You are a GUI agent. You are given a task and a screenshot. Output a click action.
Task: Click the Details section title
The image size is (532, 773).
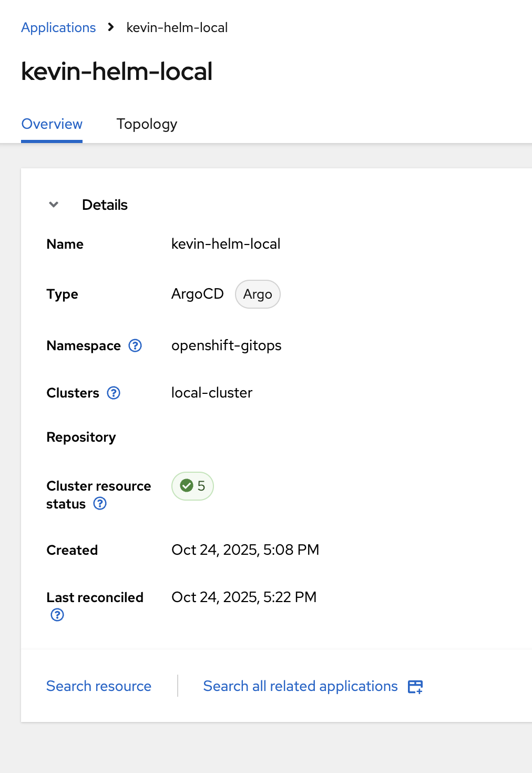click(105, 205)
